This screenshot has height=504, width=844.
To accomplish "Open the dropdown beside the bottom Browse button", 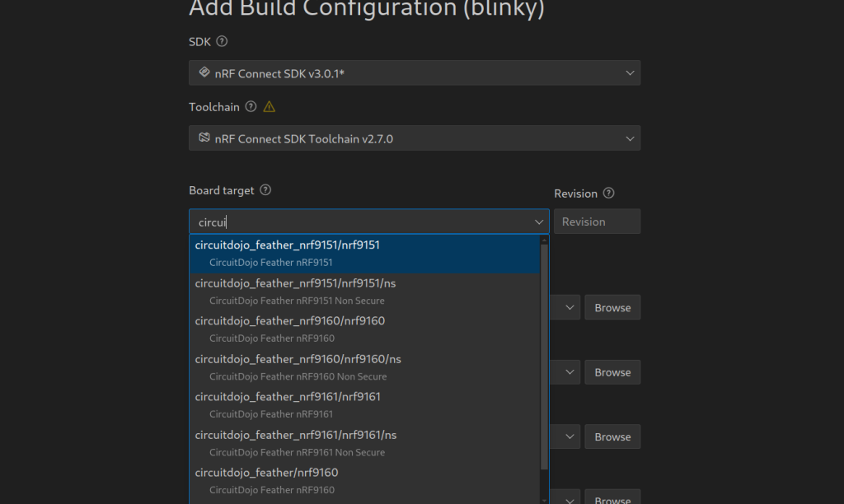I will (570, 499).
